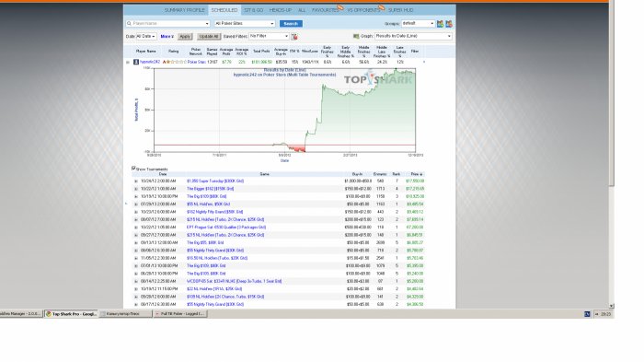Click the system tray language icon

(x=587, y=314)
